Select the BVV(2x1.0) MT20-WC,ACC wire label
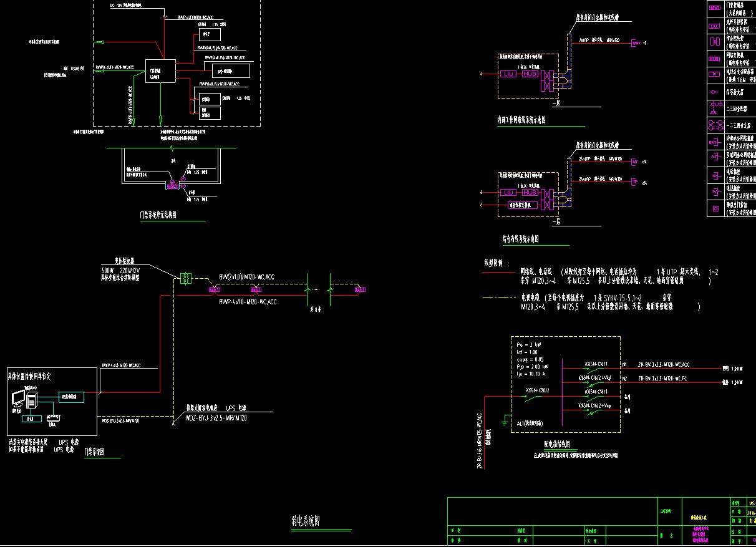The width and height of the screenshot is (756, 547). pyautogui.click(x=246, y=276)
